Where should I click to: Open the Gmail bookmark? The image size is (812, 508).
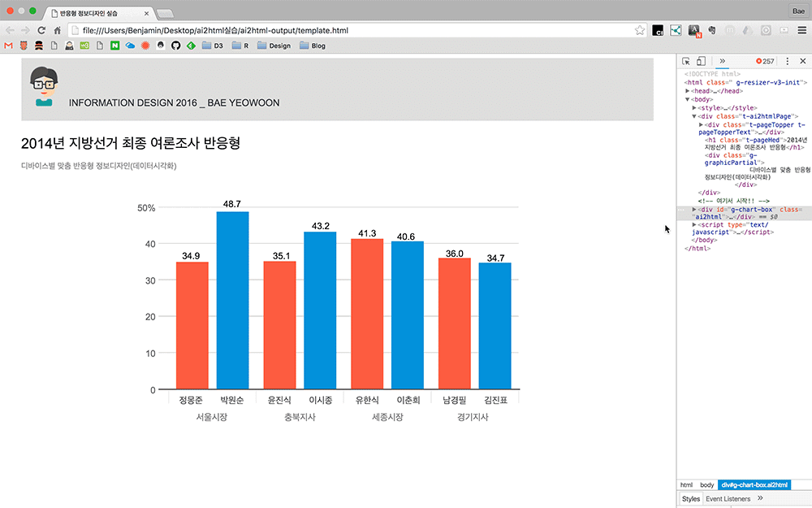tap(8, 46)
